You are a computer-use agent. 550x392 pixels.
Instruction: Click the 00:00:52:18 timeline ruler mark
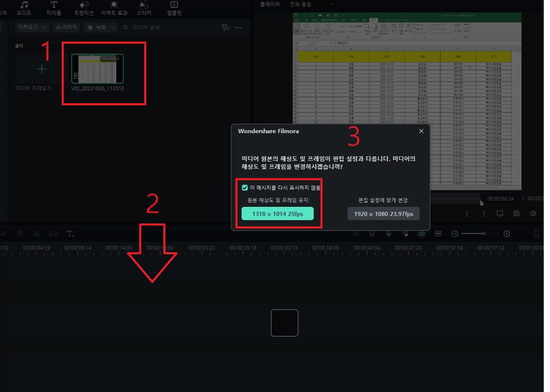click(x=449, y=248)
